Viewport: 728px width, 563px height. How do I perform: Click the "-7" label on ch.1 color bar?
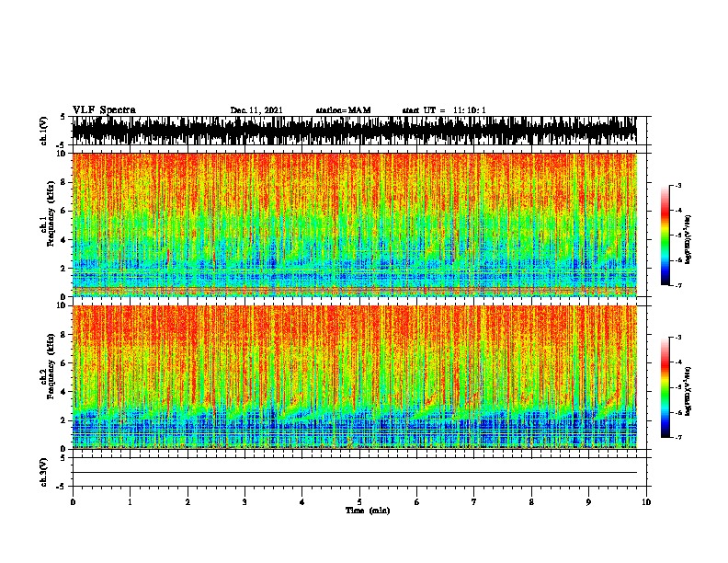(x=678, y=285)
